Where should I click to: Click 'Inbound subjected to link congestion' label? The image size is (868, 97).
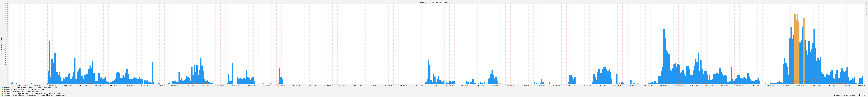tap(21, 91)
